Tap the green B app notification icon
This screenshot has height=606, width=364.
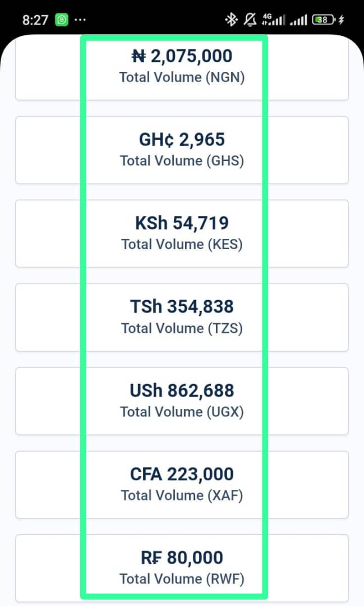(62, 20)
